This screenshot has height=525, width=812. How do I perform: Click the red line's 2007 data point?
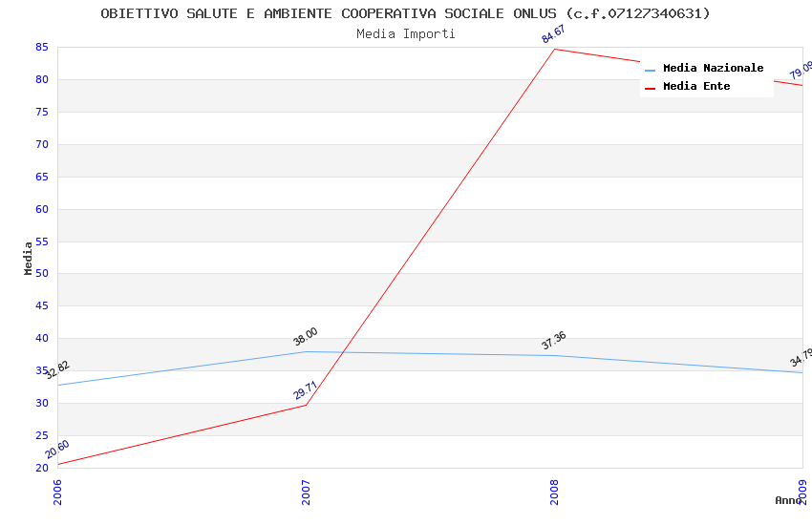coord(306,405)
